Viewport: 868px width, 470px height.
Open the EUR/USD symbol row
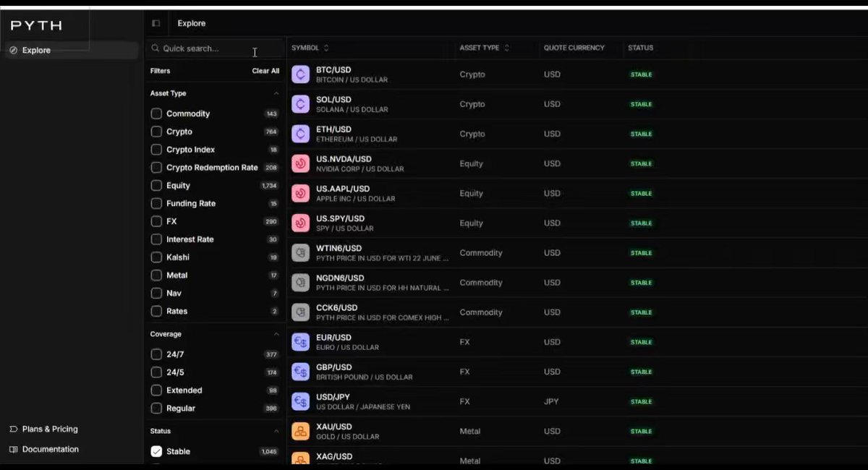tap(577, 342)
